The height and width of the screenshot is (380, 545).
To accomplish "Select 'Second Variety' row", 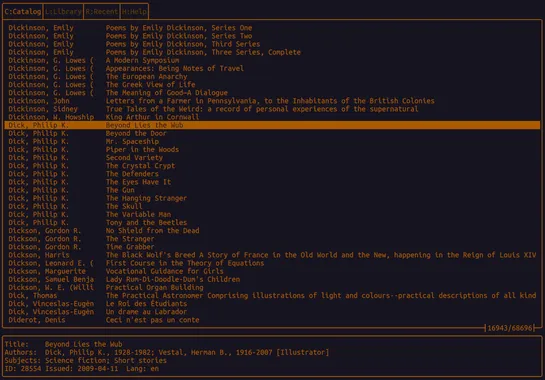I will [x=272, y=157].
